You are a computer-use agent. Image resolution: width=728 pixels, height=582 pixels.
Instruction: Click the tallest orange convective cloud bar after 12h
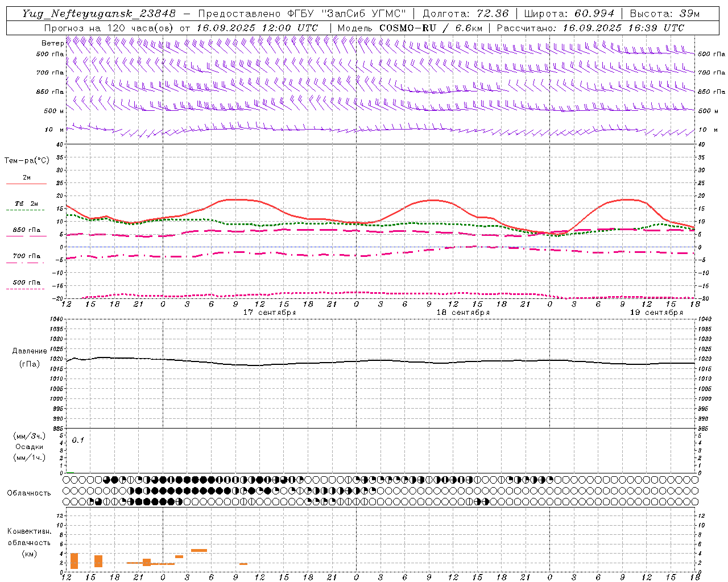pos(74,561)
